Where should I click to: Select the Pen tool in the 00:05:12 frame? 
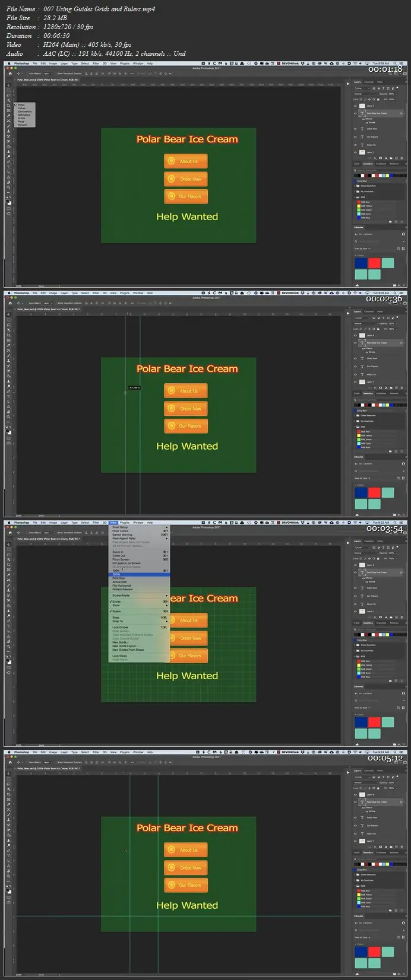point(8,851)
